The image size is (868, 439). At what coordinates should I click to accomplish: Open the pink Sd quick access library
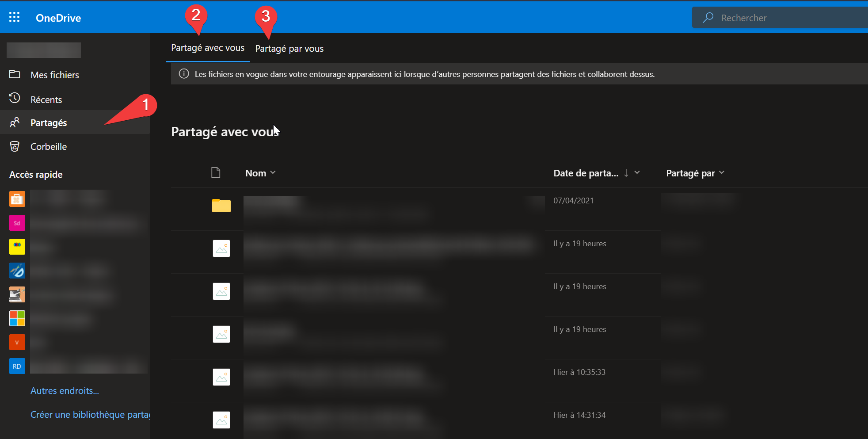[x=17, y=223]
